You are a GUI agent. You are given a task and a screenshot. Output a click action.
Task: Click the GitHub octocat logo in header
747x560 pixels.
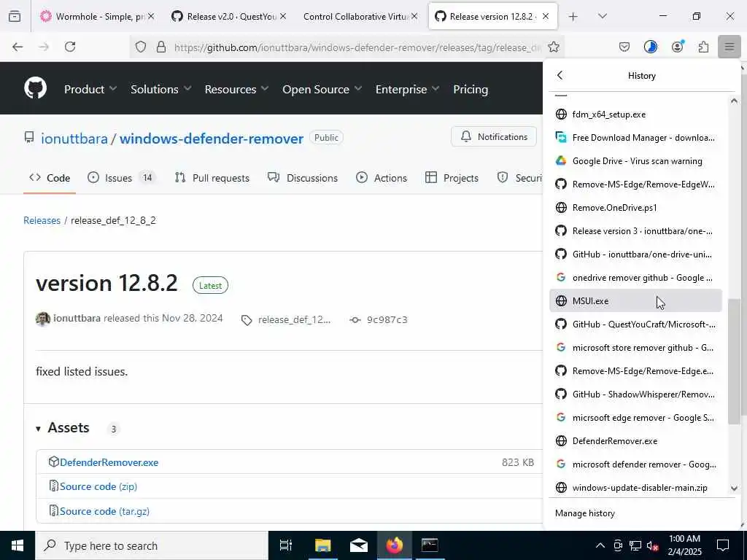tap(35, 88)
